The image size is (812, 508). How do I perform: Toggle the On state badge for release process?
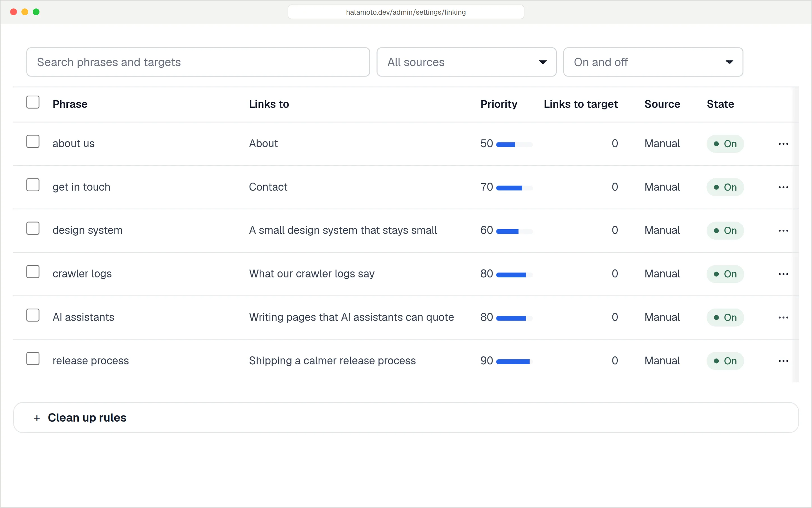point(725,361)
